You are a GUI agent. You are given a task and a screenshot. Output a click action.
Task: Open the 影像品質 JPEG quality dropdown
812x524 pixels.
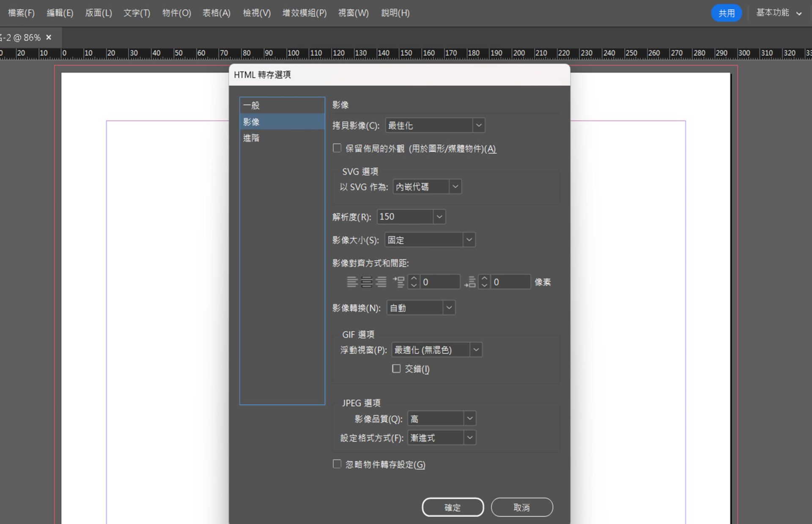click(469, 419)
